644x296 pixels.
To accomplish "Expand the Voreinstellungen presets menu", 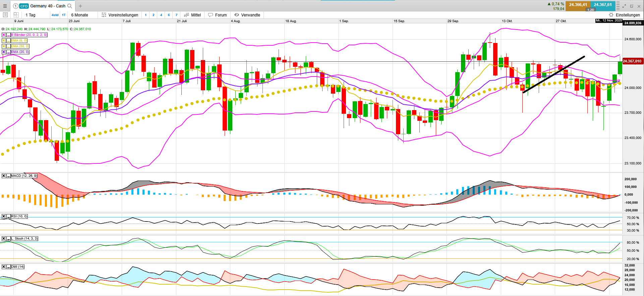I will click(x=120, y=15).
